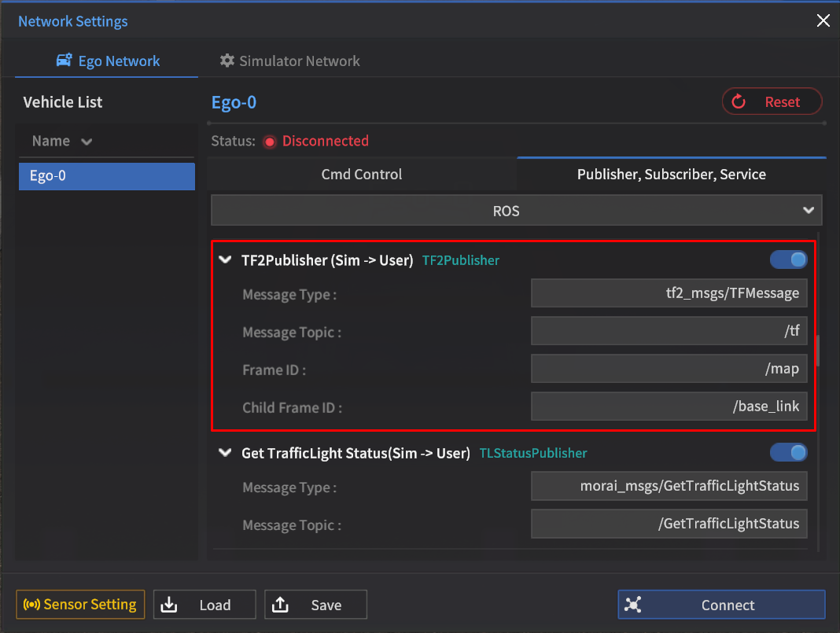Viewport: 840px width, 633px height.
Task: Open Sensor Setting button
Action: click(x=80, y=605)
